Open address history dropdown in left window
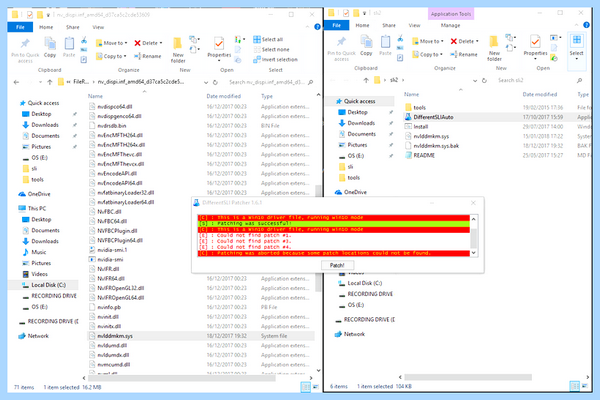The width and height of the screenshot is (600, 400). tap(206, 82)
